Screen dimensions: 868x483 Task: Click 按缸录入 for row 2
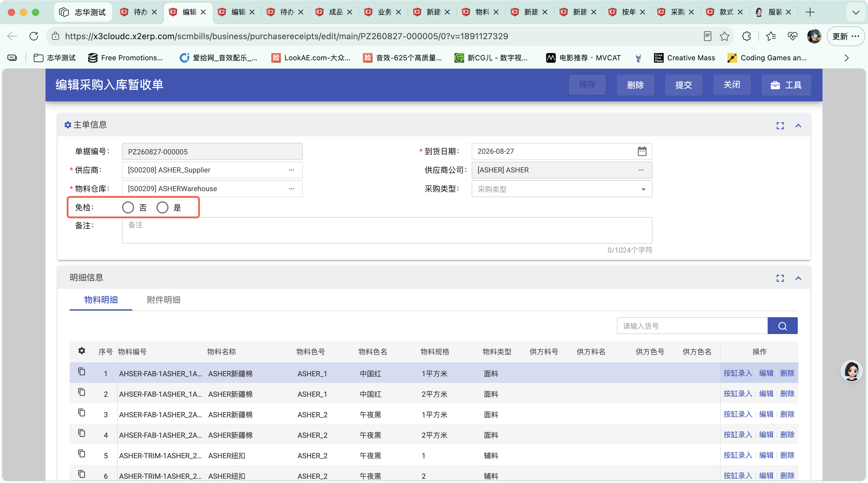738,394
